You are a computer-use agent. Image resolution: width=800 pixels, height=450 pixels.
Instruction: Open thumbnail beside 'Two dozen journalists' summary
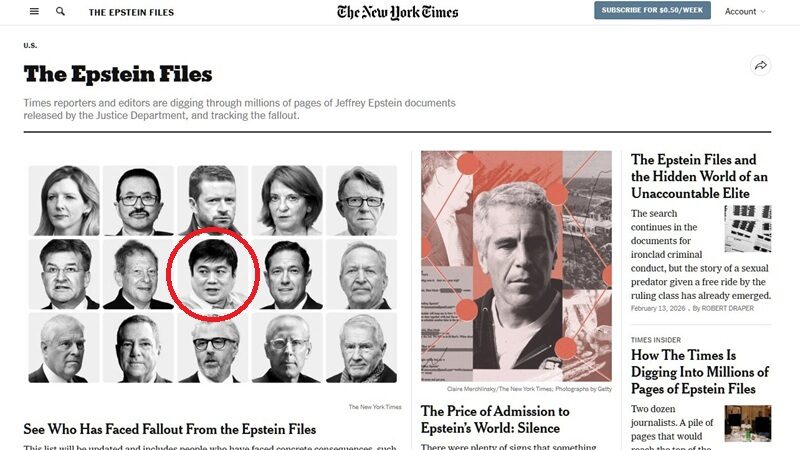tap(747, 423)
